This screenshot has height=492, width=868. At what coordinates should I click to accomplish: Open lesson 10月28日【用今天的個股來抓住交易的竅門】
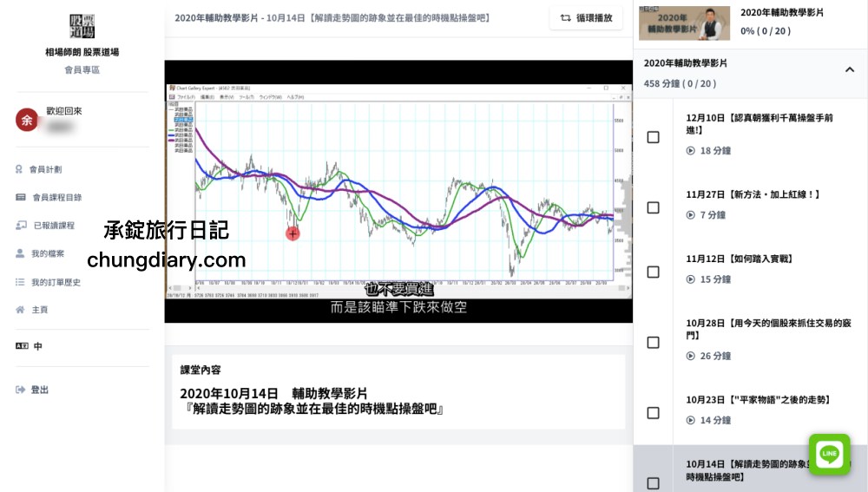768,329
